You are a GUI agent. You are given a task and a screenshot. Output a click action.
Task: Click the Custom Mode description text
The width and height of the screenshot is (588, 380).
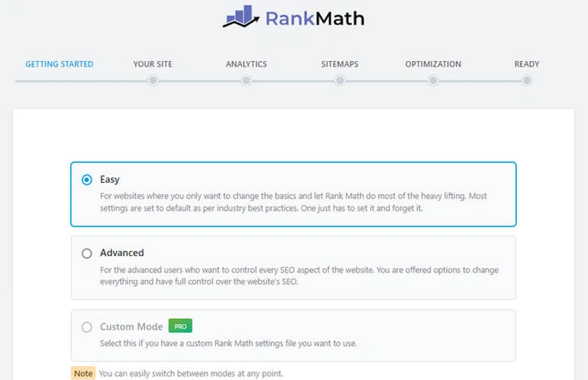tap(228, 343)
